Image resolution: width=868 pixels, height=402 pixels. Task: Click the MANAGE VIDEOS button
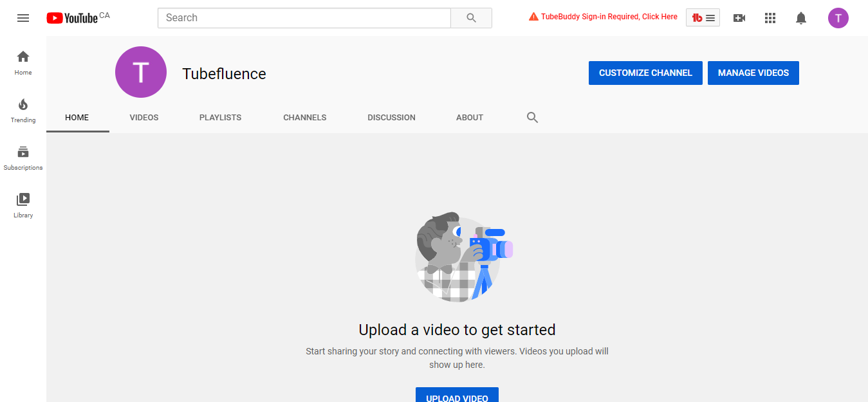click(x=753, y=73)
